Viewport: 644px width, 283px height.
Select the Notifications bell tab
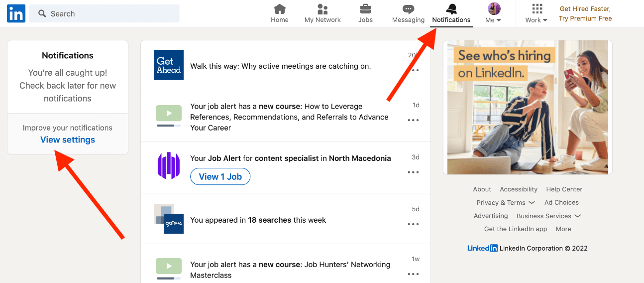point(451,14)
